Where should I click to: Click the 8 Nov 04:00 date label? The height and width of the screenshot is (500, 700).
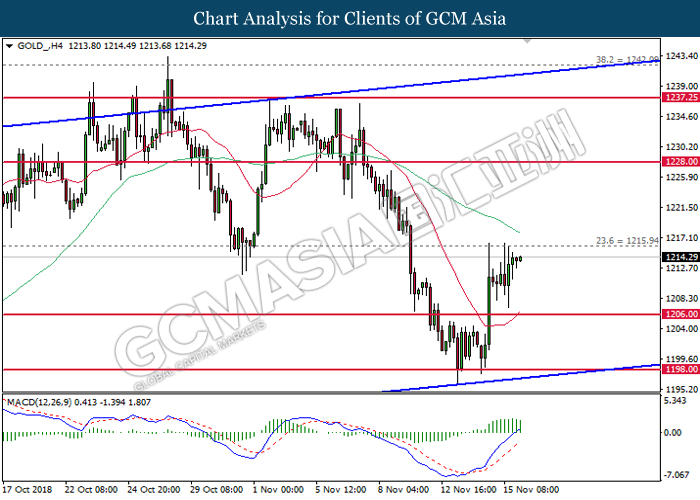coord(404,489)
